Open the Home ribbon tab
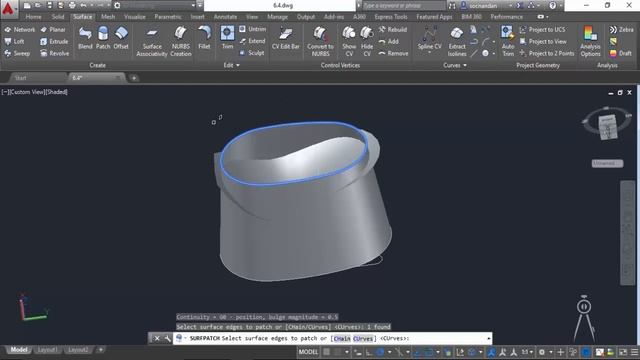The image size is (640, 360). pyautogui.click(x=33, y=17)
